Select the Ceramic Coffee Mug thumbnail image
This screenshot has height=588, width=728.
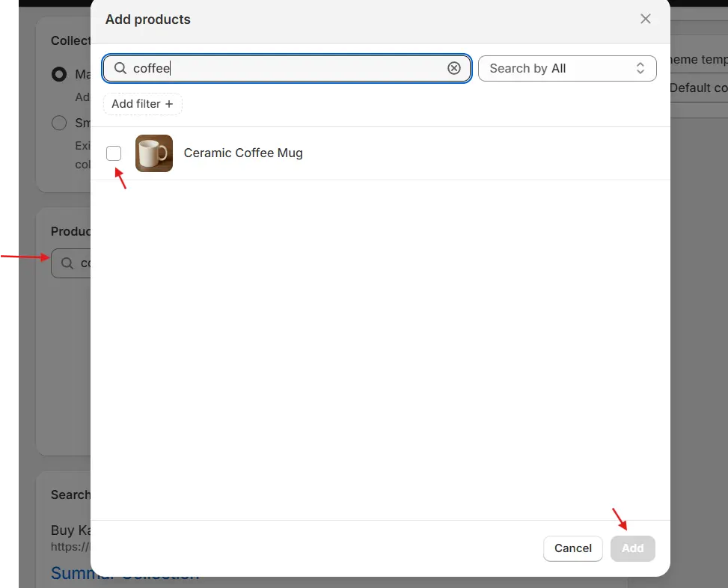(x=154, y=153)
